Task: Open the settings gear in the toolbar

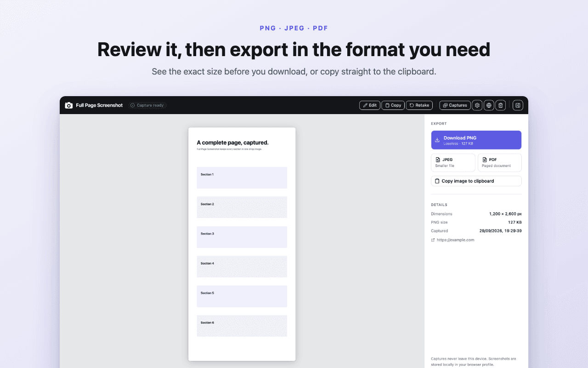Action: tap(477, 105)
